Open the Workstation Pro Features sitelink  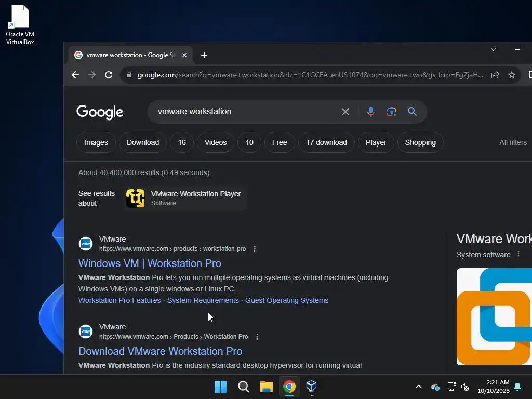coord(119,301)
